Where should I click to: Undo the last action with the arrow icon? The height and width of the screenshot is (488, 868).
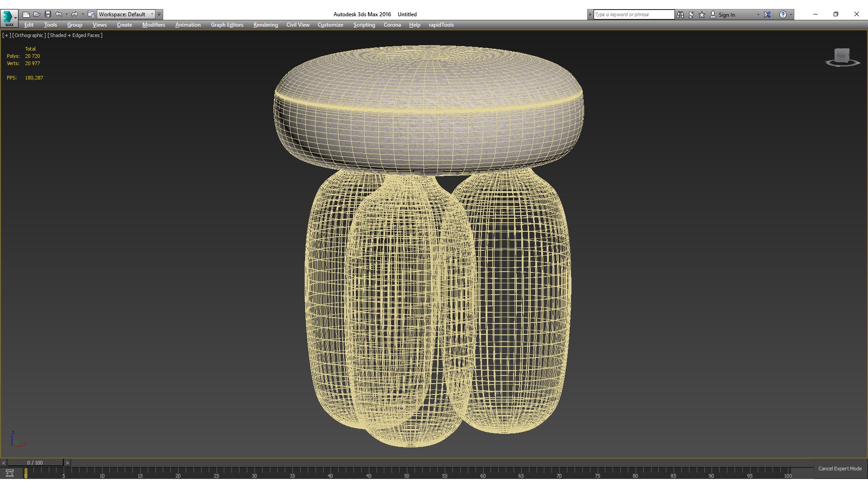(x=59, y=14)
